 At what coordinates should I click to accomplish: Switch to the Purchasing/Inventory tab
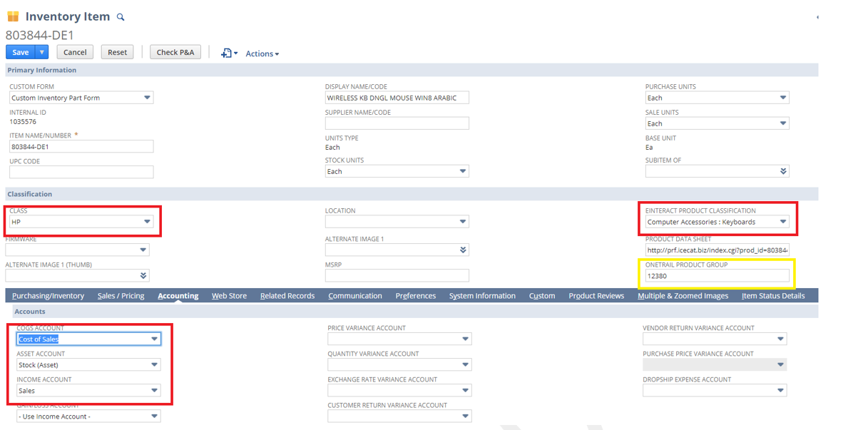48,296
